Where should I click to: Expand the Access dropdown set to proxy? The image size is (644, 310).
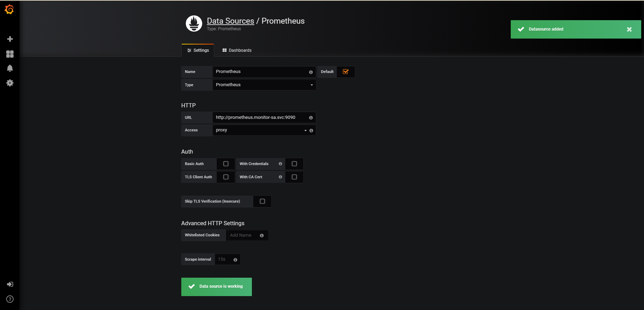click(x=260, y=130)
